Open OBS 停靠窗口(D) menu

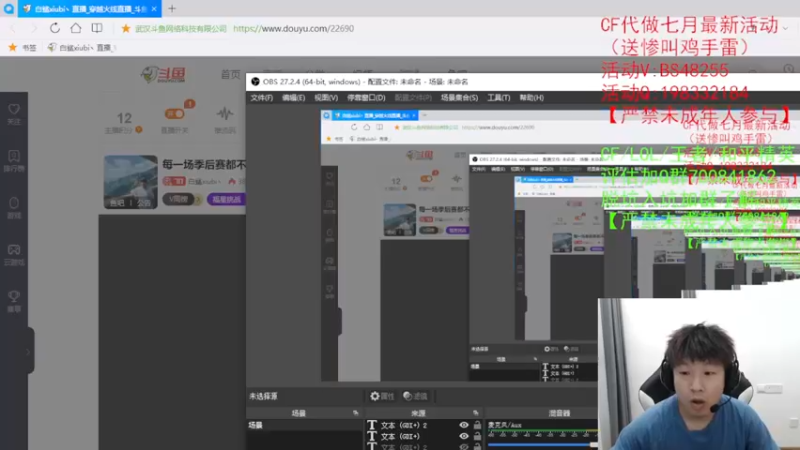(x=366, y=97)
